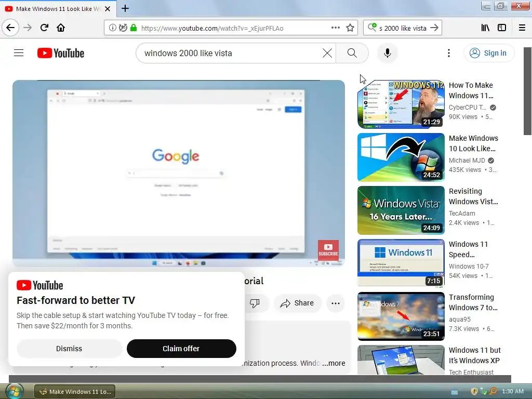
Task: Click title Make Windows 10 Look Like...
Action: (473, 143)
